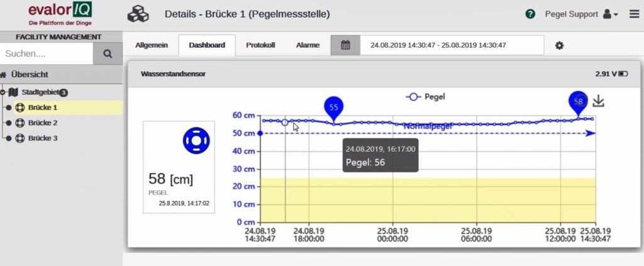Image resolution: width=644 pixels, height=266 pixels.
Task: Open dashboard settings gear icon
Action: click(x=559, y=45)
